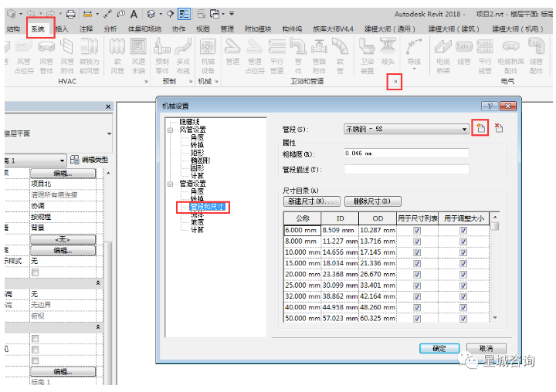Click the 风管占位符 ribbon tool
The width and height of the screenshot is (556, 392).
tap(24, 56)
